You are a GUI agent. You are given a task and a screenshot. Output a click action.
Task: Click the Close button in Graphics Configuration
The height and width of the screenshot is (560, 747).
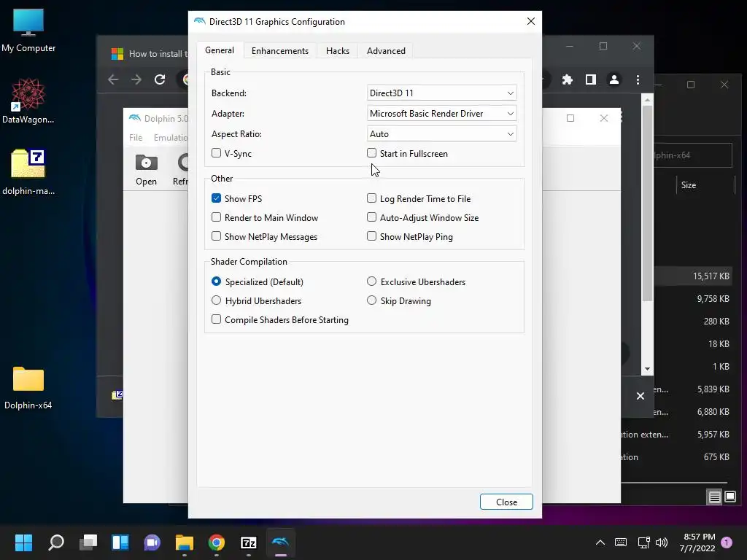506,502
